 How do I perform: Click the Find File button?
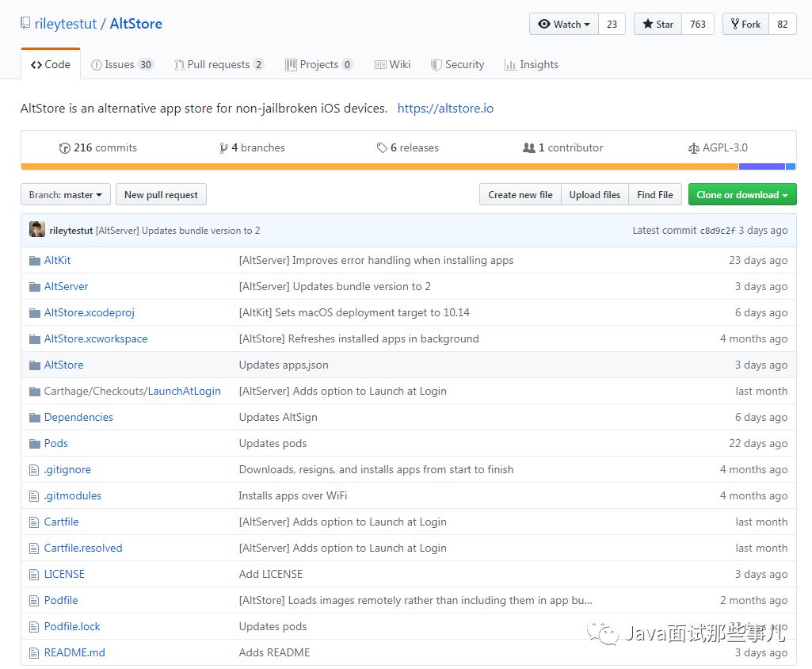tap(655, 195)
